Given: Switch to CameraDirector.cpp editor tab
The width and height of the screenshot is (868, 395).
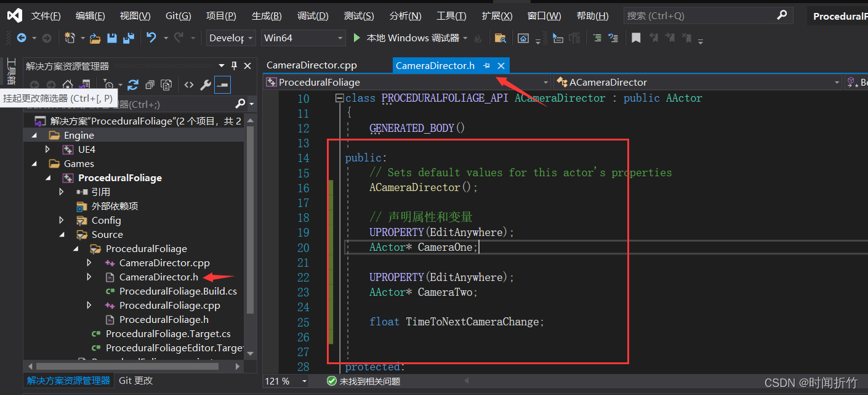Looking at the screenshot, I should pos(311,65).
